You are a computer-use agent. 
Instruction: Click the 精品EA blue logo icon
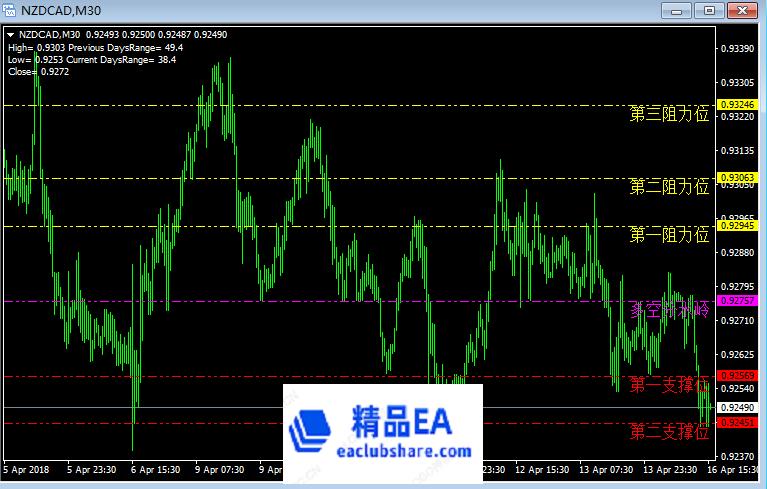(316, 429)
